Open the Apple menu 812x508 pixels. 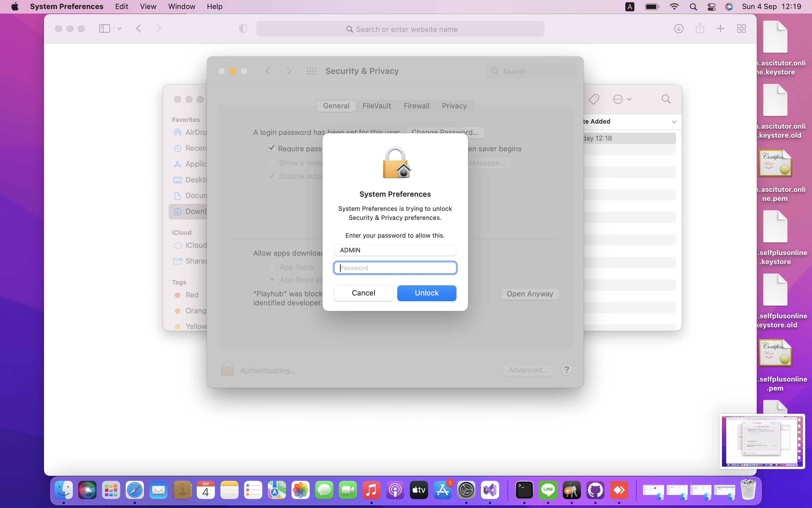pos(15,6)
